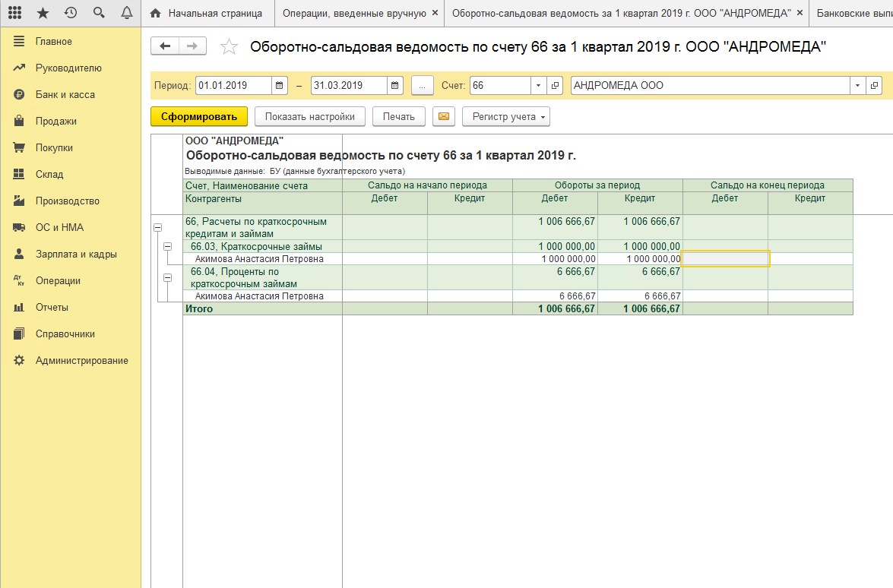Open Покупки section in sidebar
The width and height of the screenshot is (893, 588).
click(54, 148)
